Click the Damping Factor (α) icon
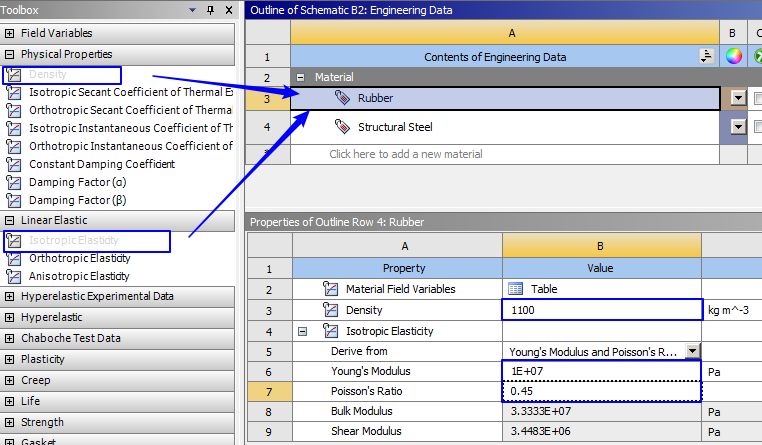The height and width of the screenshot is (445, 762). click(x=14, y=182)
